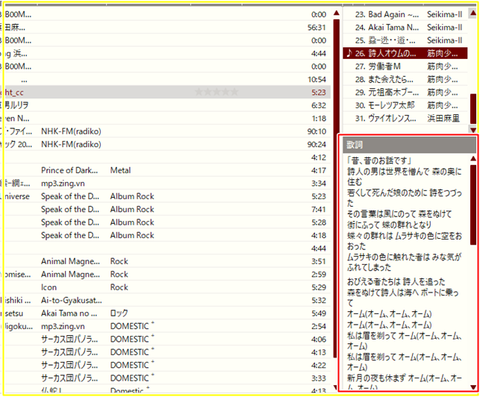Click Speak of the D... in the 7:41 row
The height and width of the screenshot is (397, 480).
coord(70,209)
